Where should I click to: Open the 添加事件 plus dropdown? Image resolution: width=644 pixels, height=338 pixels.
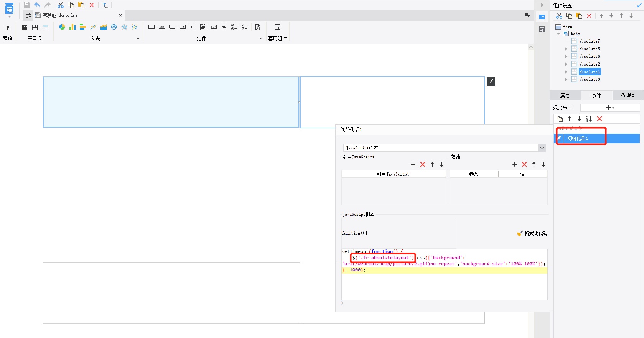tap(610, 108)
